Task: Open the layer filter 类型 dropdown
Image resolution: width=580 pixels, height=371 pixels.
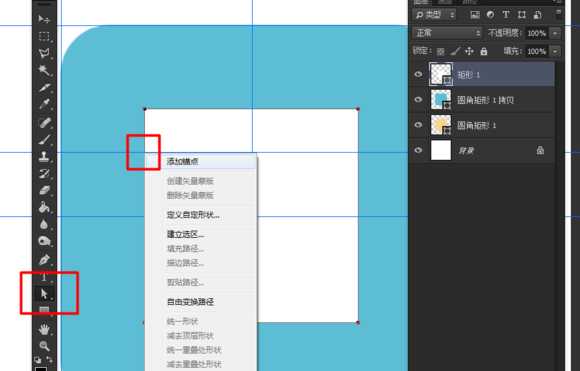Action: [434, 15]
